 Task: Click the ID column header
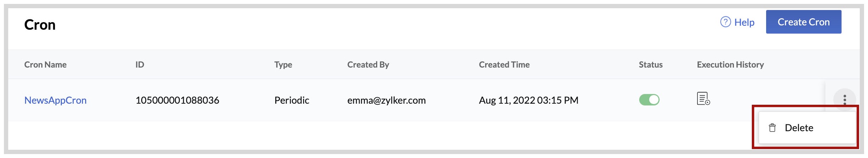tap(140, 65)
